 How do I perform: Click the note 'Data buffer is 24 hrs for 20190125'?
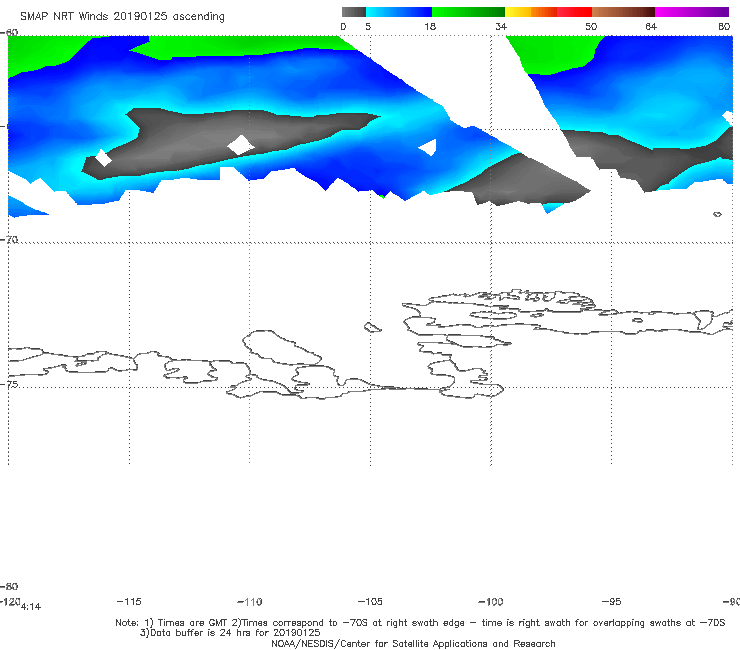point(230,633)
